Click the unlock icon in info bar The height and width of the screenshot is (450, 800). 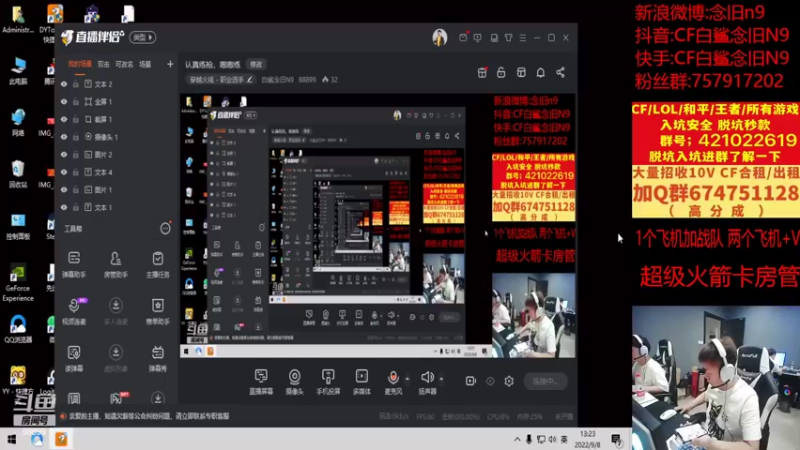501,72
